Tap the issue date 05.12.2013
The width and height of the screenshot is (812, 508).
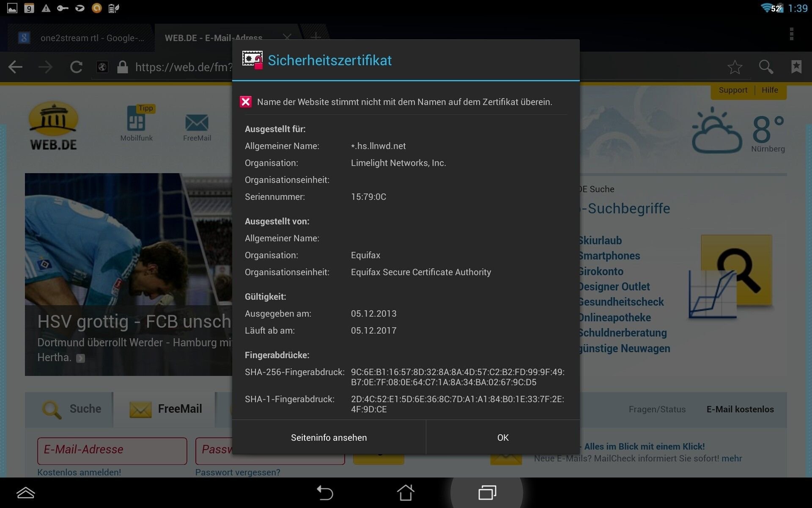[x=373, y=314]
